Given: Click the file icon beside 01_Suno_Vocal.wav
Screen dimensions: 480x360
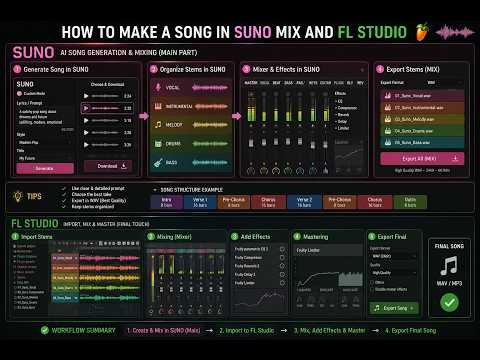Looking at the screenshot, I should (x=388, y=96).
